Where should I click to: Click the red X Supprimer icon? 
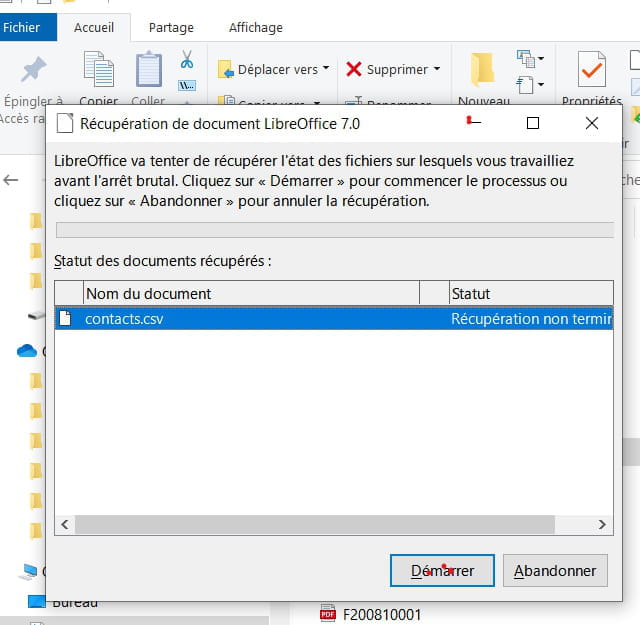pyautogui.click(x=353, y=69)
